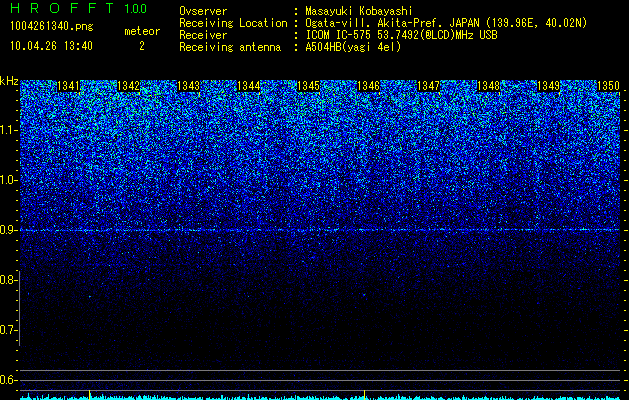The width and height of the screenshot is (629, 400).
Task: Click the 1344 time marker
Action: [248, 86]
